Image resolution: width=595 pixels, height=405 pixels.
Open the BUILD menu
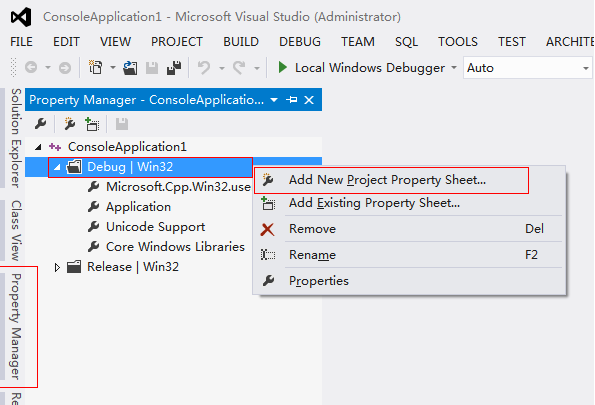tap(241, 42)
